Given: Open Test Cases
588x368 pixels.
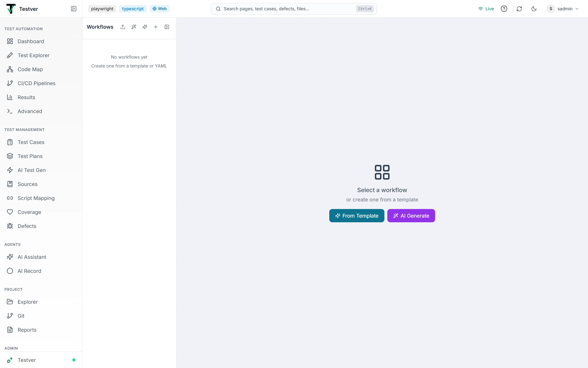Looking at the screenshot, I should (x=41, y=142).
